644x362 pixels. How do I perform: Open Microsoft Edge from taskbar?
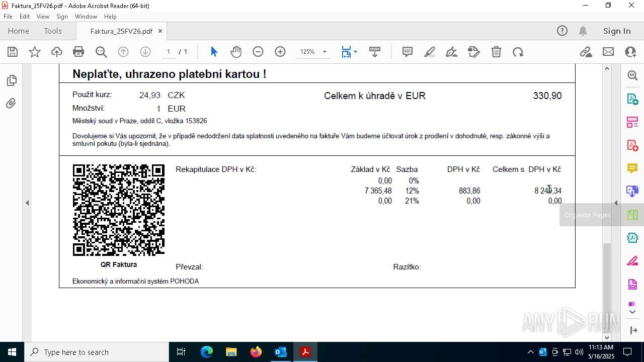207,352
